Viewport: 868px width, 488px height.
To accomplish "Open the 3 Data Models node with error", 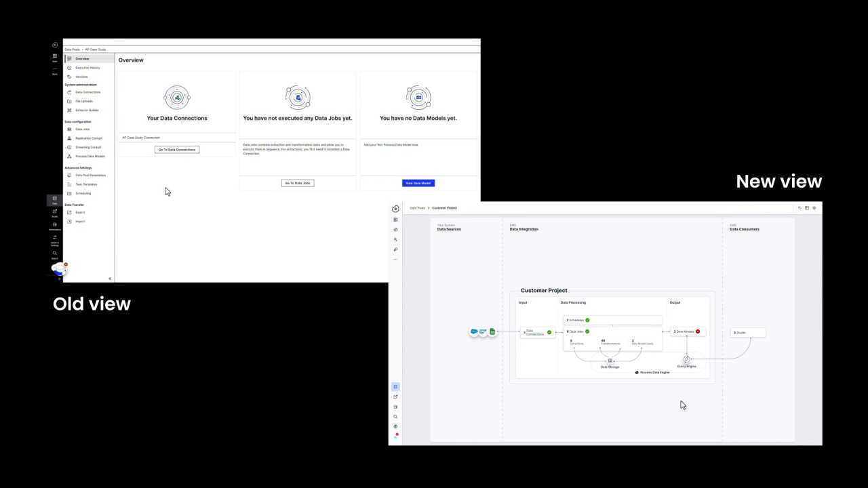I will [x=686, y=331].
